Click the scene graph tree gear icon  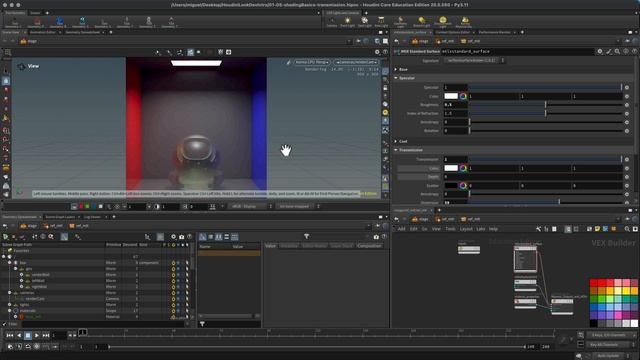click(173, 237)
